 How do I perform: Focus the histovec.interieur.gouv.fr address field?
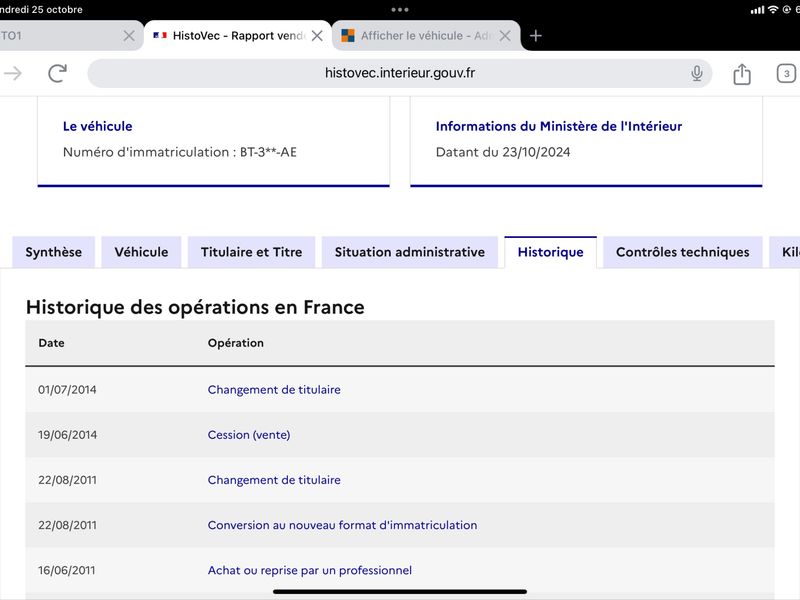(399, 73)
